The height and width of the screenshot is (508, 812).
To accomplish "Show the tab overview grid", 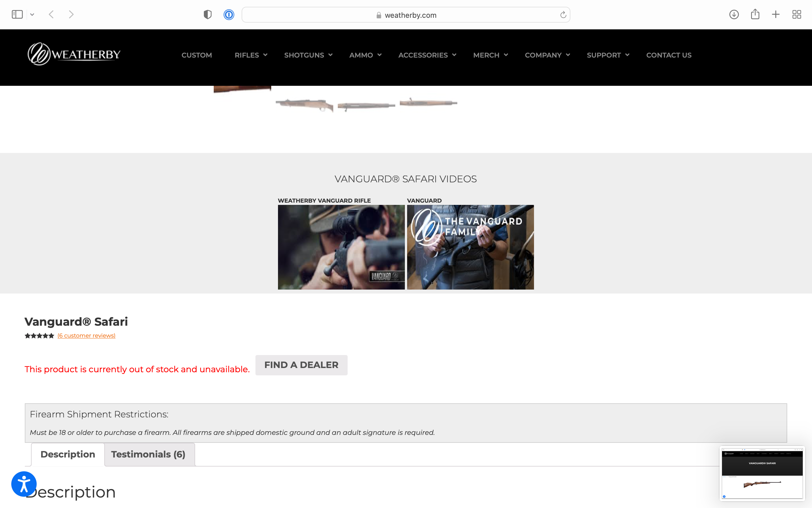I will [x=796, y=14].
